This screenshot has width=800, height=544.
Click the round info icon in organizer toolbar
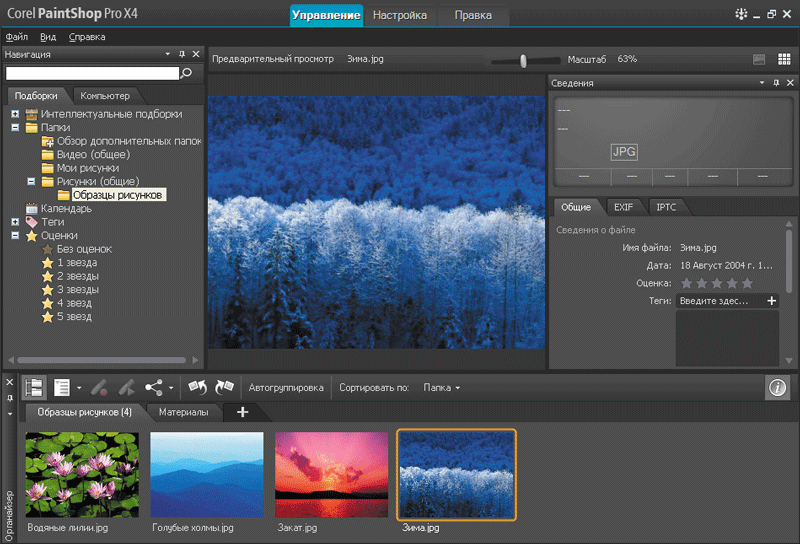[777, 387]
